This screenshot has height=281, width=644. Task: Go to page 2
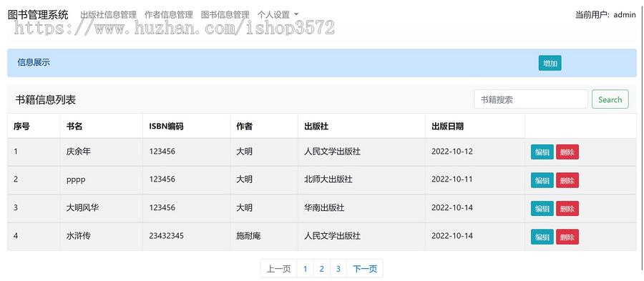321,269
